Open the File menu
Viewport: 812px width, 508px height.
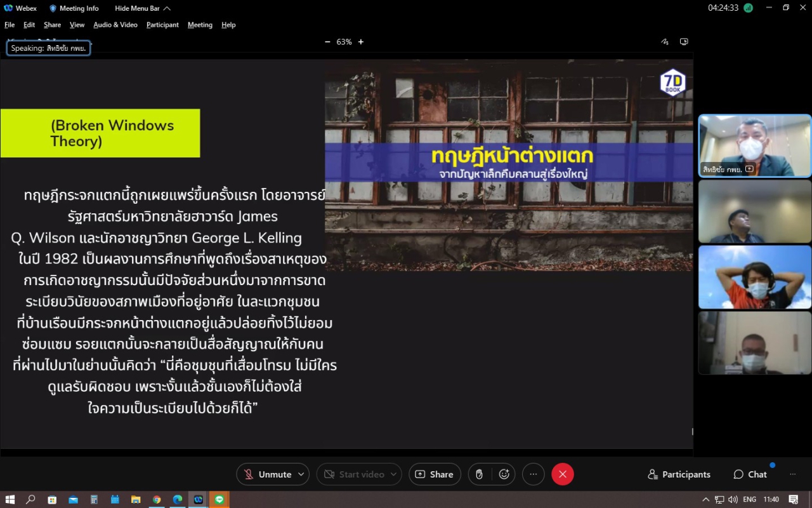coord(10,25)
